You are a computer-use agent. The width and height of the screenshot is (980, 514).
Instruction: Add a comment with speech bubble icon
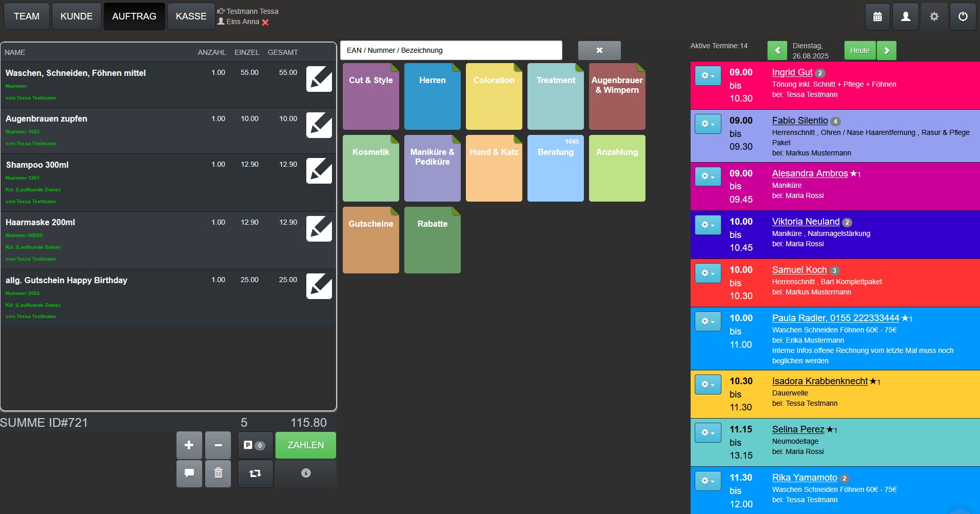tap(189, 473)
